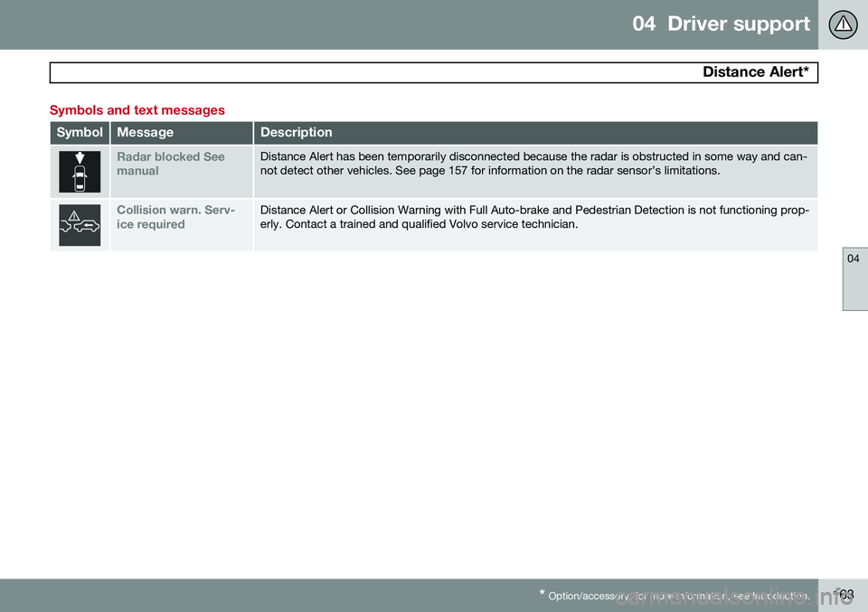This screenshot has width=868, height=612.
Task: Click the Collision warning symbol icon
Action: click(x=80, y=224)
